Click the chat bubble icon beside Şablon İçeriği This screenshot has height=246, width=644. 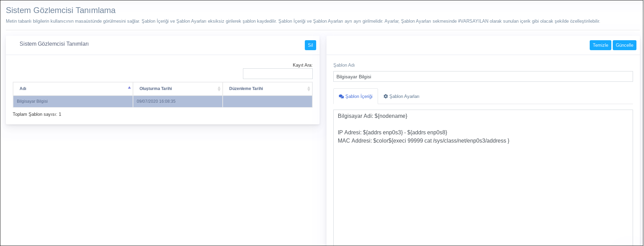[x=341, y=97]
